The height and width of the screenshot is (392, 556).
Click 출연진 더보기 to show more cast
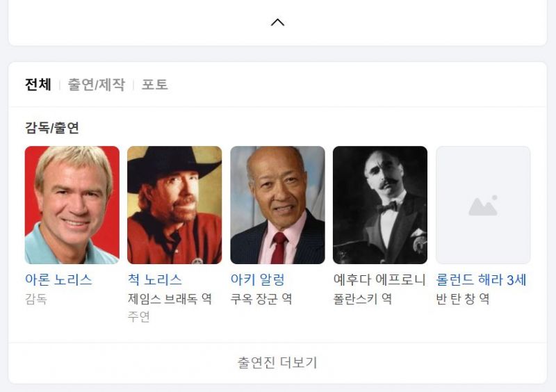[277, 363]
